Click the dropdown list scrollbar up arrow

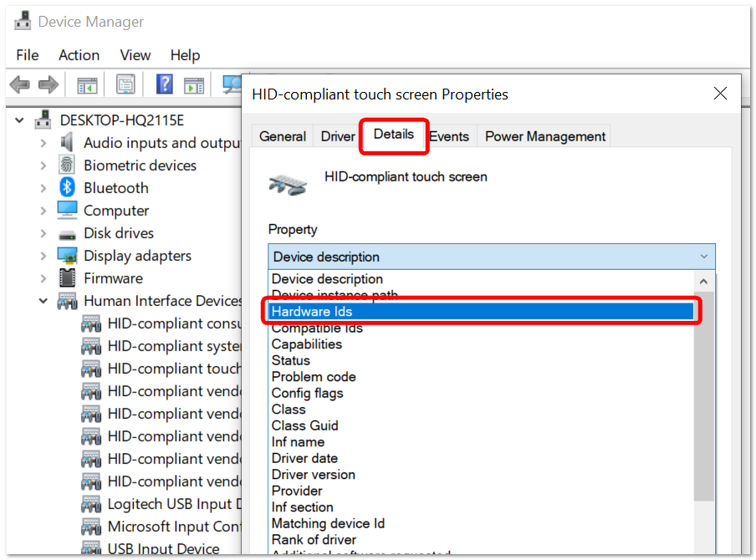click(x=703, y=282)
